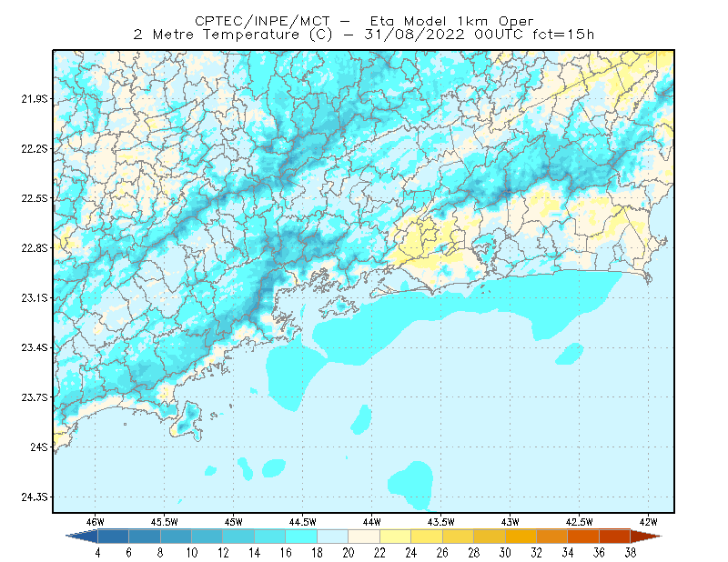Select the 30-32 orange color swatch
Viewport: 728px width, 562px height.
(x=521, y=537)
